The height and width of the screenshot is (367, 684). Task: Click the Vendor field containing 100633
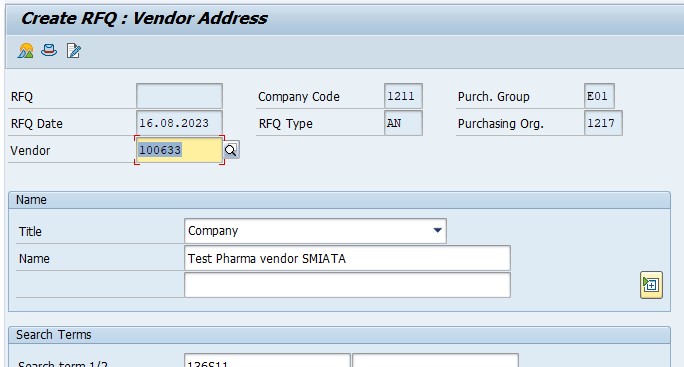[179, 150]
